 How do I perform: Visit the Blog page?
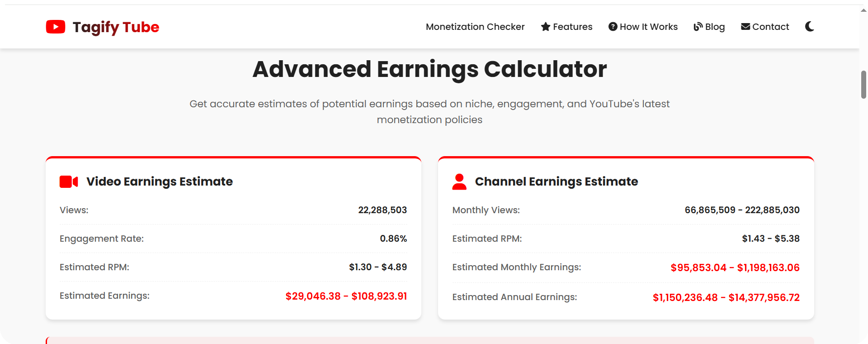pos(714,27)
